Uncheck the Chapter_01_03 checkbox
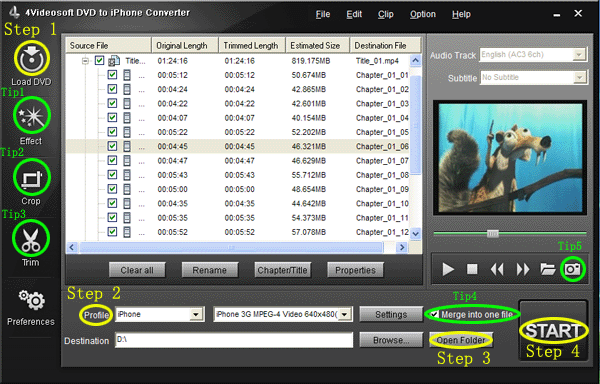Image resolution: width=600 pixels, height=384 pixels. pyautogui.click(x=112, y=103)
